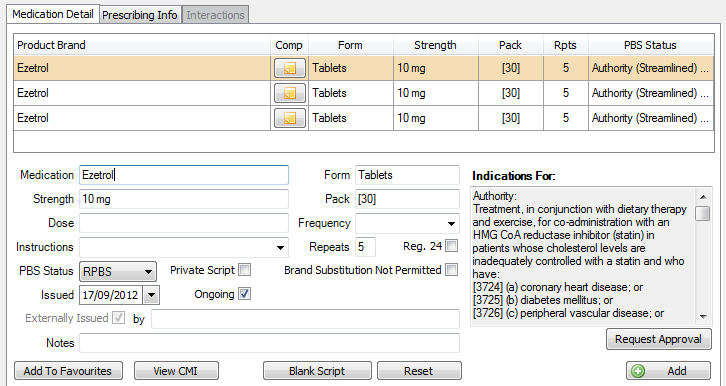Click the Blank Script button
The image size is (726, 386).
[x=317, y=371]
